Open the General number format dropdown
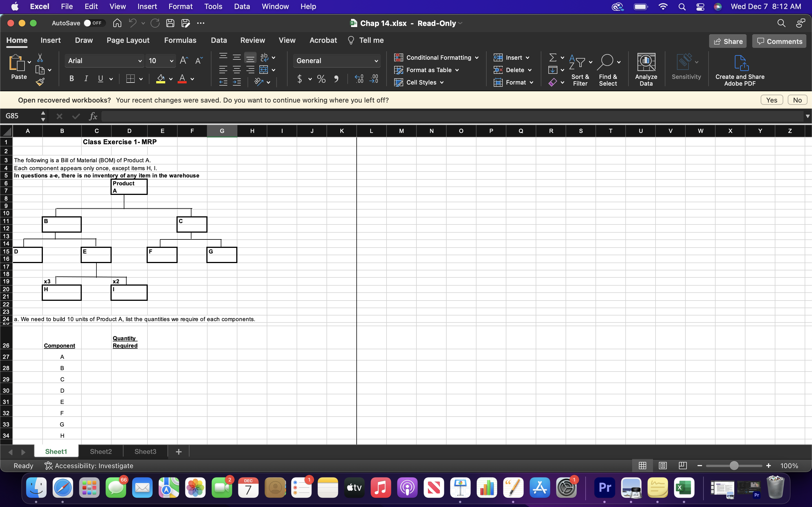This screenshot has height=507, width=812. pos(376,61)
